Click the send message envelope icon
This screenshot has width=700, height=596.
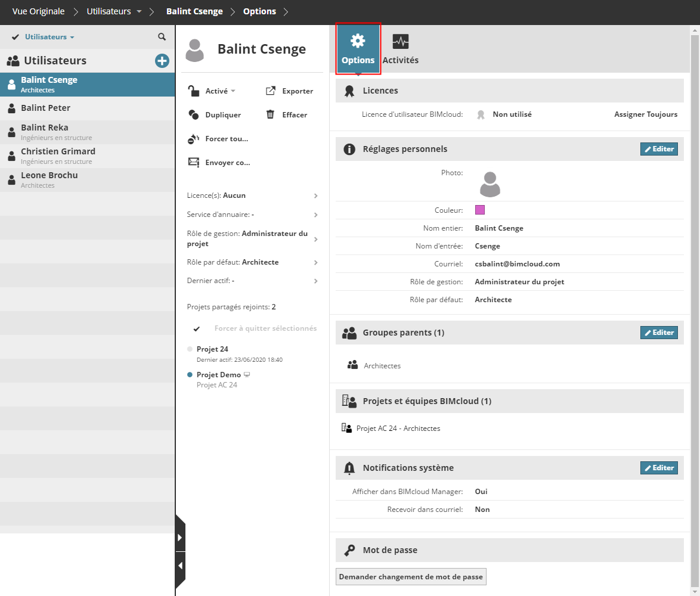(193, 162)
